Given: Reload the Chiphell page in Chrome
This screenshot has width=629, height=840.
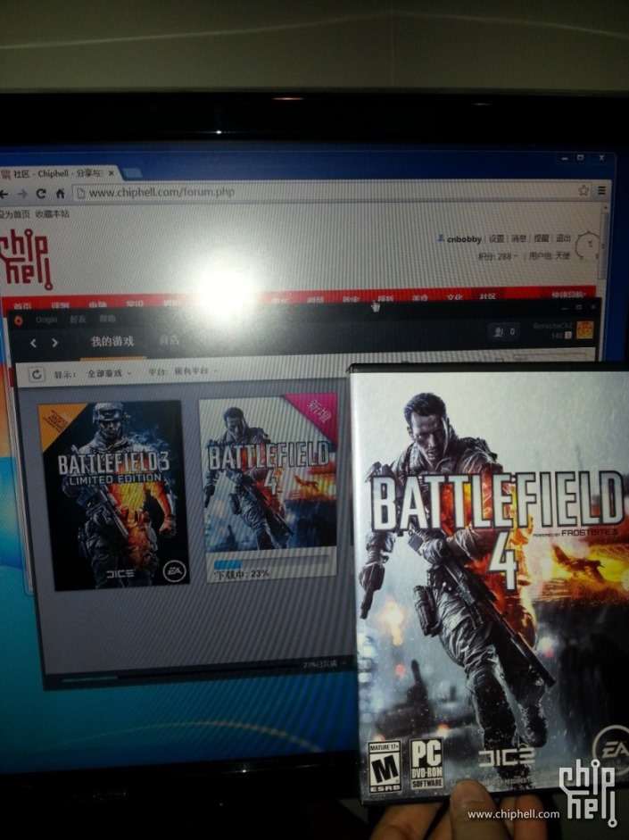Looking at the screenshot, I should click(x=41, y=194).
